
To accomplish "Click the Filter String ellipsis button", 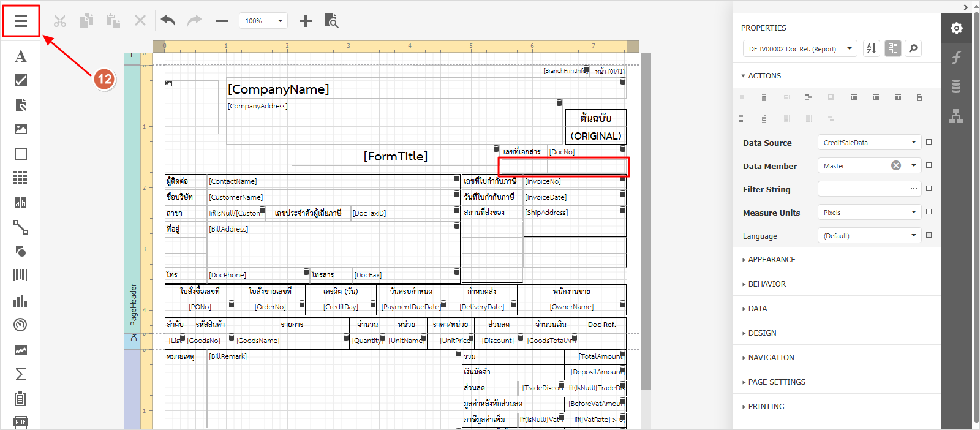I will (913, 189).
